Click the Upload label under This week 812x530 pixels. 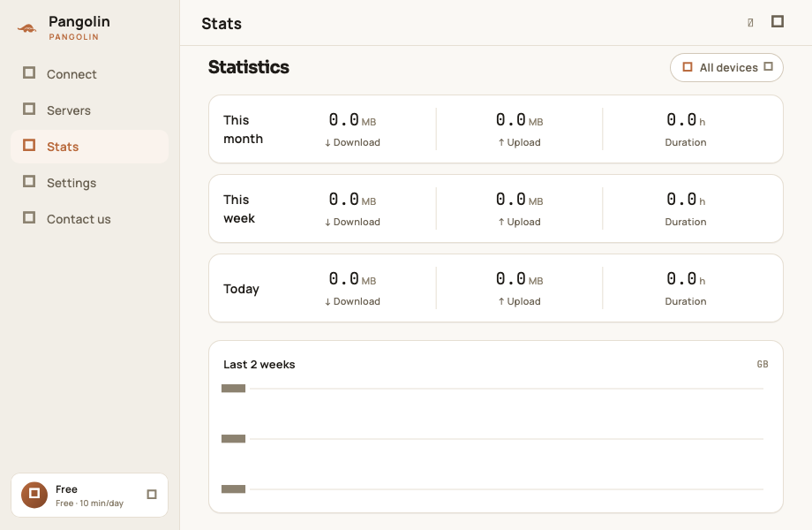click(519, 222)
